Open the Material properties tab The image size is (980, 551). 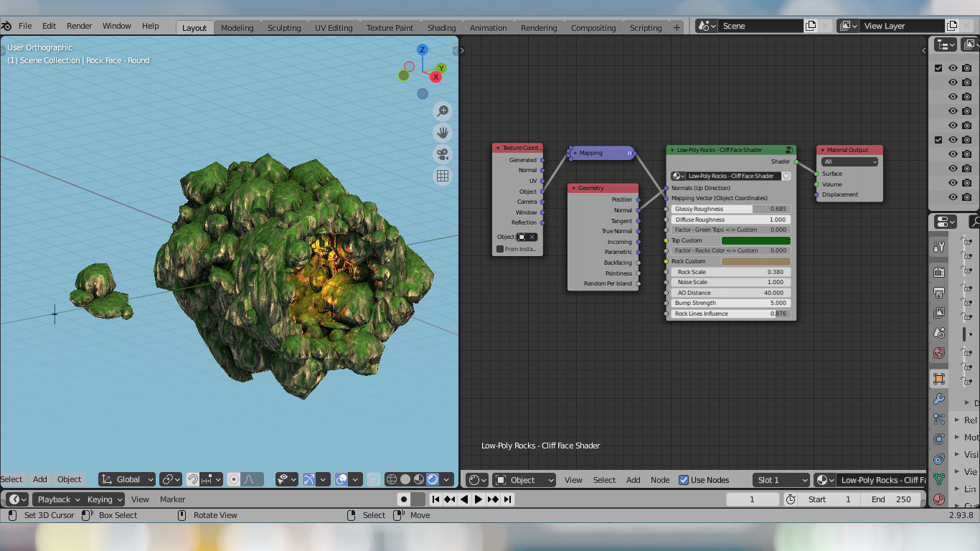939,499
